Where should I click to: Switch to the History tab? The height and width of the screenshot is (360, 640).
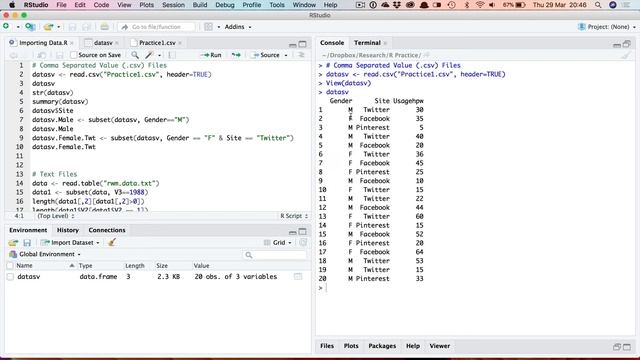tap(68, 230)
